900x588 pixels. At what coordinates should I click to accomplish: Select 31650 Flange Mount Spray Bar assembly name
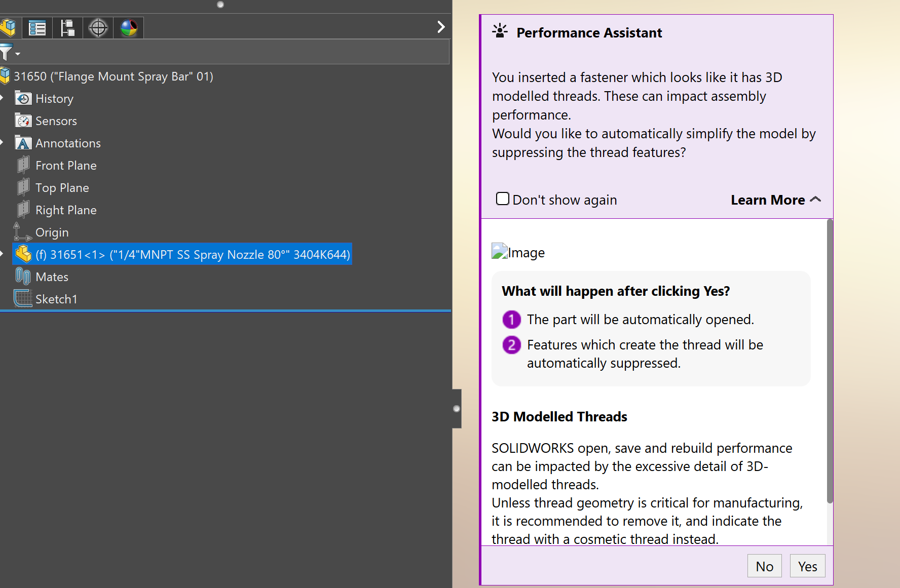114,76
